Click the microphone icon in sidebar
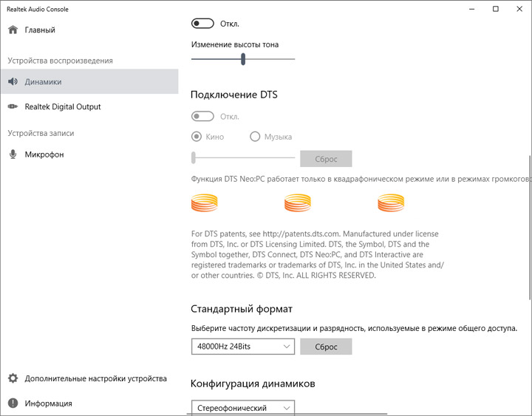 tap(13, 154)
